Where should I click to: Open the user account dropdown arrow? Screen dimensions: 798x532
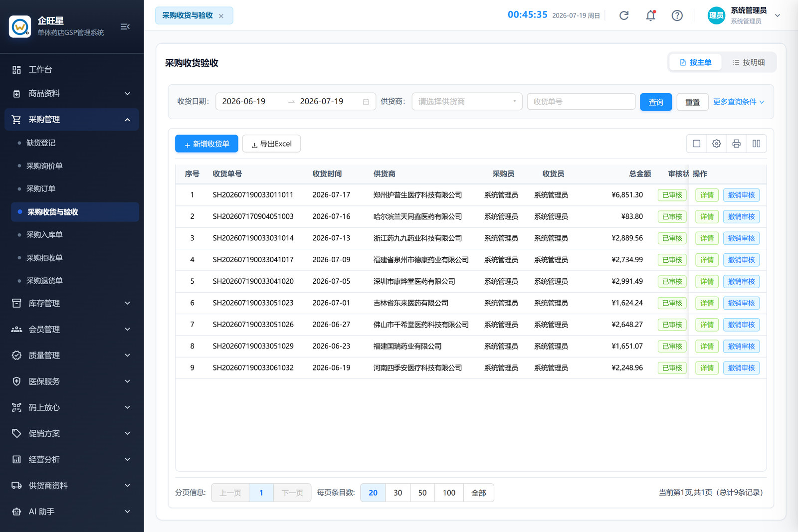[777, 15]
